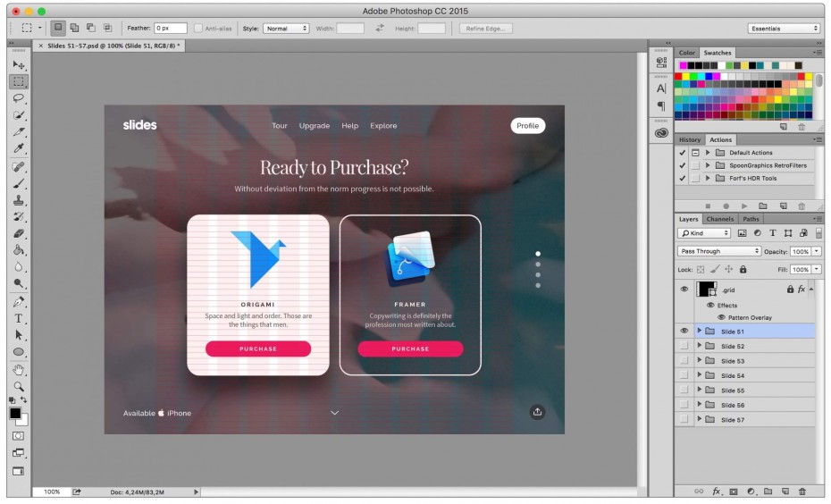The image size is (831, 504).
Task: Select the Ellipse shape tool
Action: [x=19, y=352]
